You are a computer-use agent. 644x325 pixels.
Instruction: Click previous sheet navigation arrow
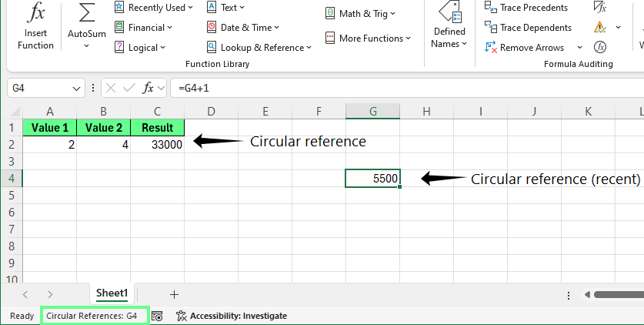pos(25,294)
